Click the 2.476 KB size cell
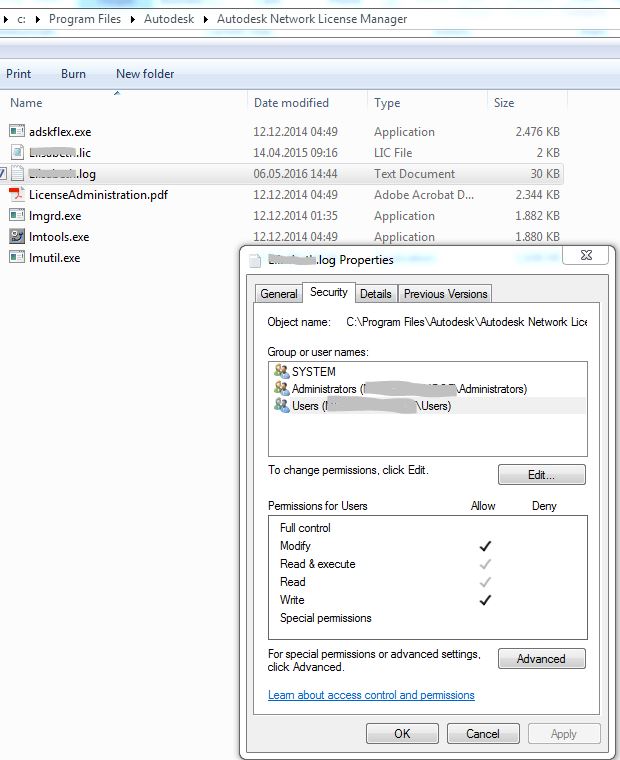This screenshot has width=620, height=760. click(x=537, y=131)
